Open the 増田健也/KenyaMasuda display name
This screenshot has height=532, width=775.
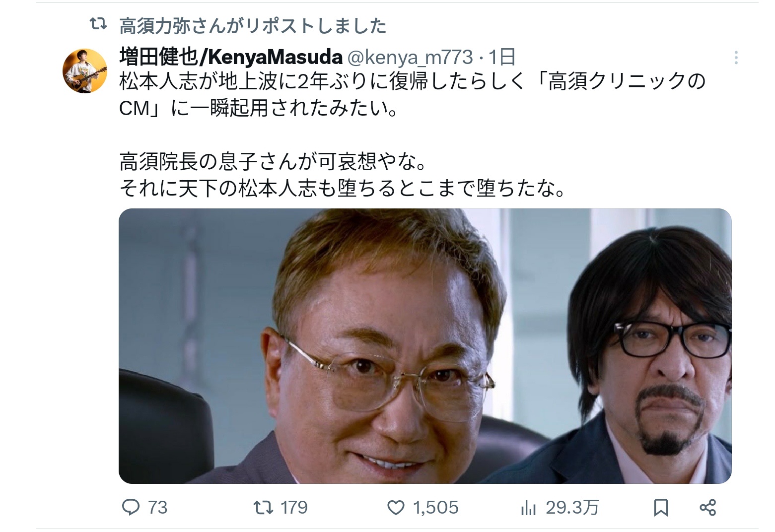tap(231, 58)
